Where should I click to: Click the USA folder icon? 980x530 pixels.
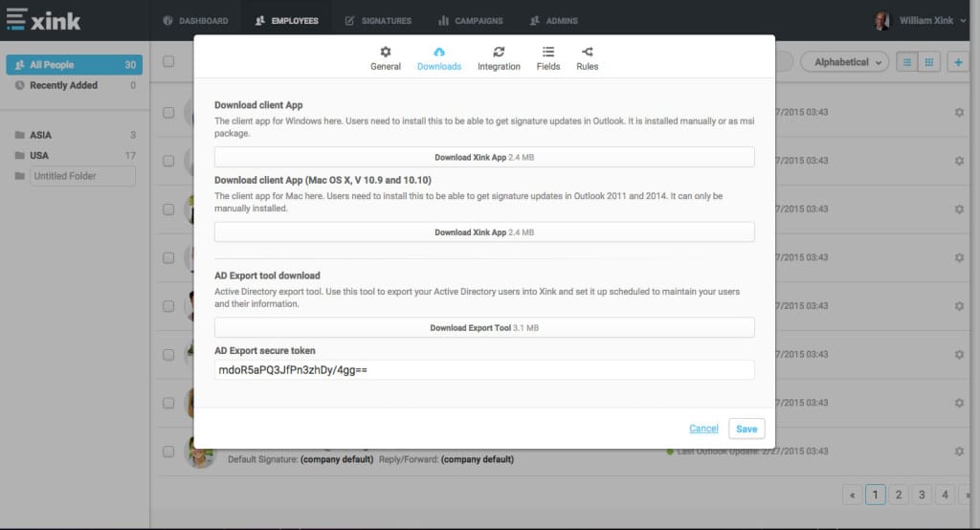click(19, 155)
